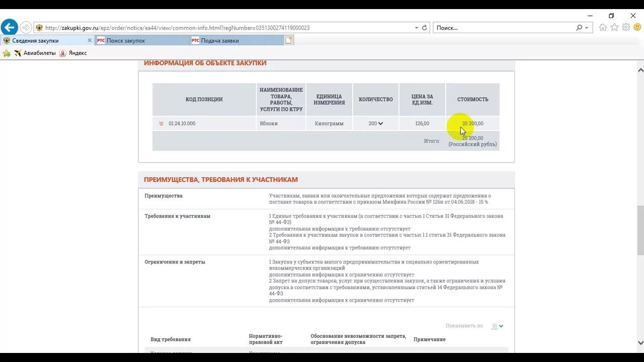Image resolution: width=644 pixels, height=362 pixels.
Task: Switch to Поиск закупок tab
Action: 142,41
